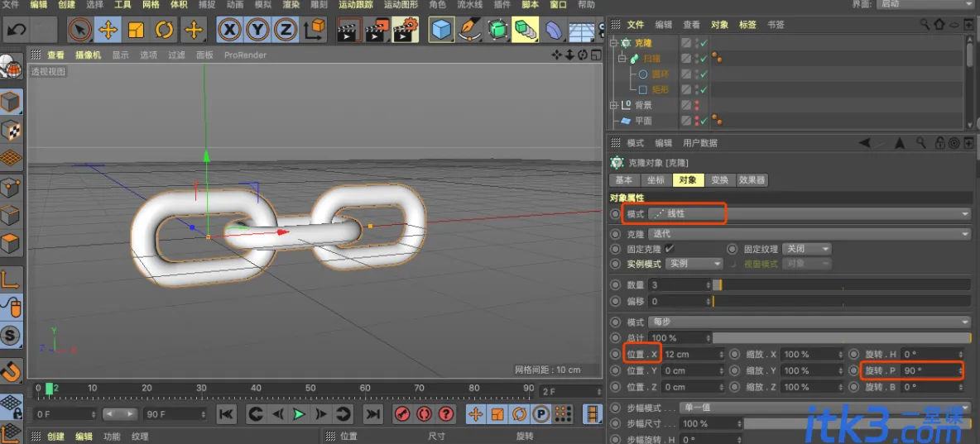Select the spline pen tool icon
Viewport: 980px width, 444px height.
pos(468,29)
